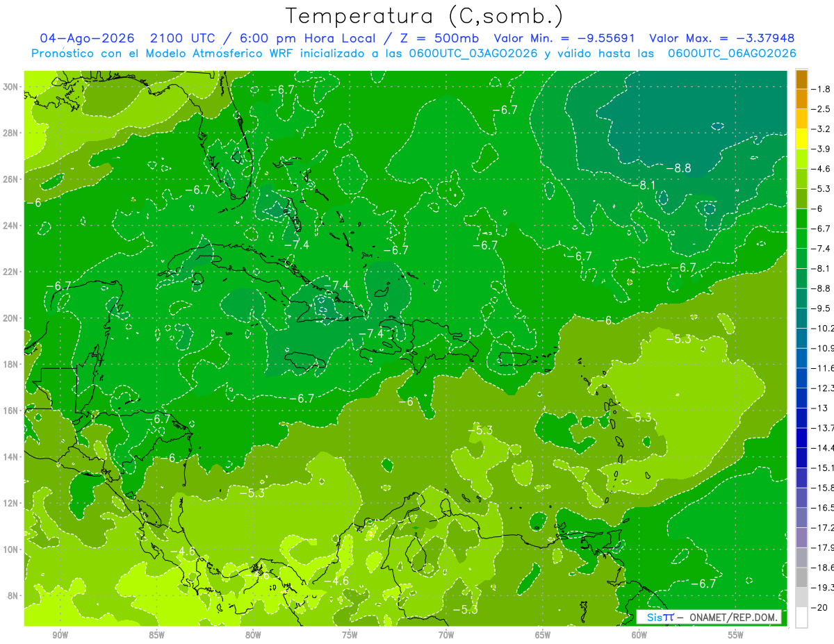Viewport: 834px width, 644px height.
Task: Click the colorbar label "-12.3"
Action: click(823, 388)
